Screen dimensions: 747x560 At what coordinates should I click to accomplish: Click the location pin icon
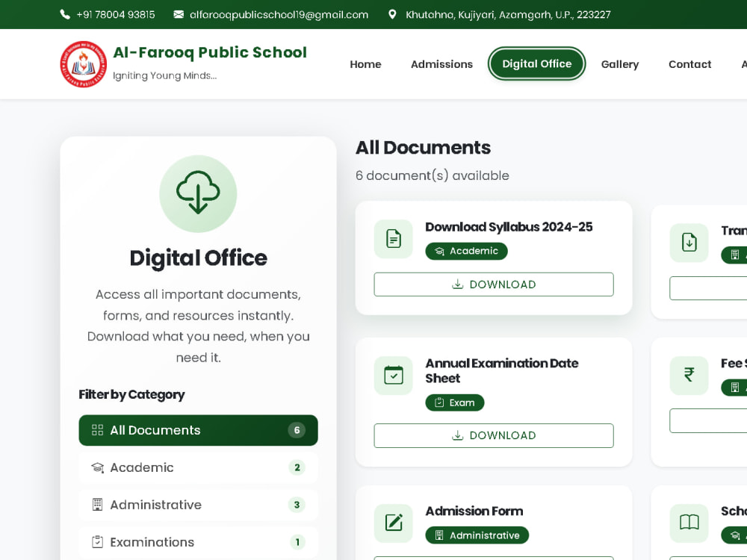pyautogui.click(x=392, y=14)
